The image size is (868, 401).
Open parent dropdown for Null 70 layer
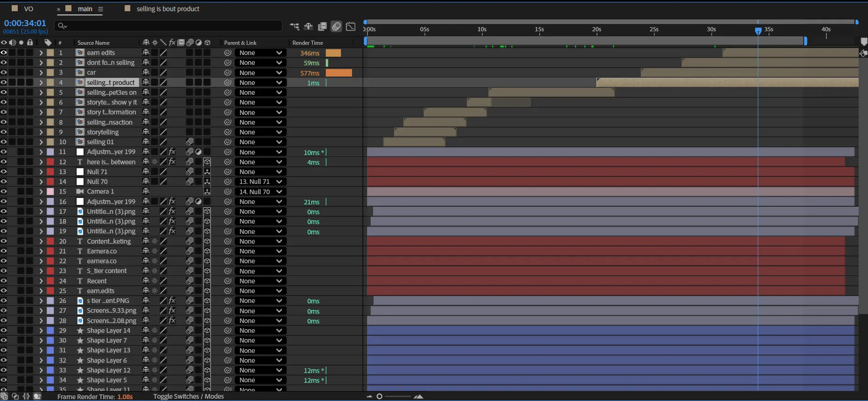tap(260, 182)
